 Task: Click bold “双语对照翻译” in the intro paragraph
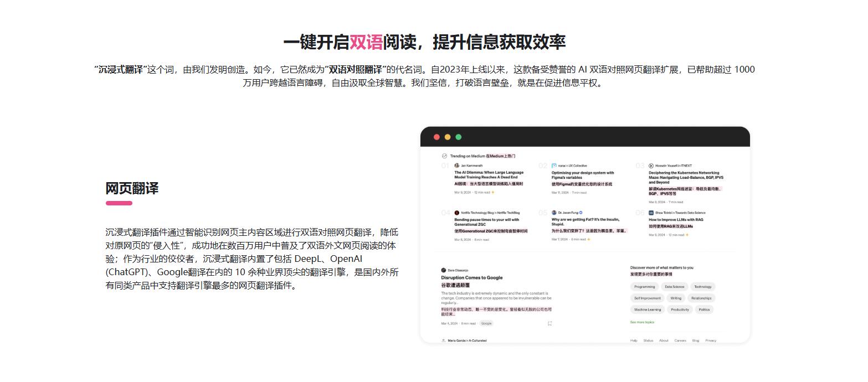click(x=356, y=70)
